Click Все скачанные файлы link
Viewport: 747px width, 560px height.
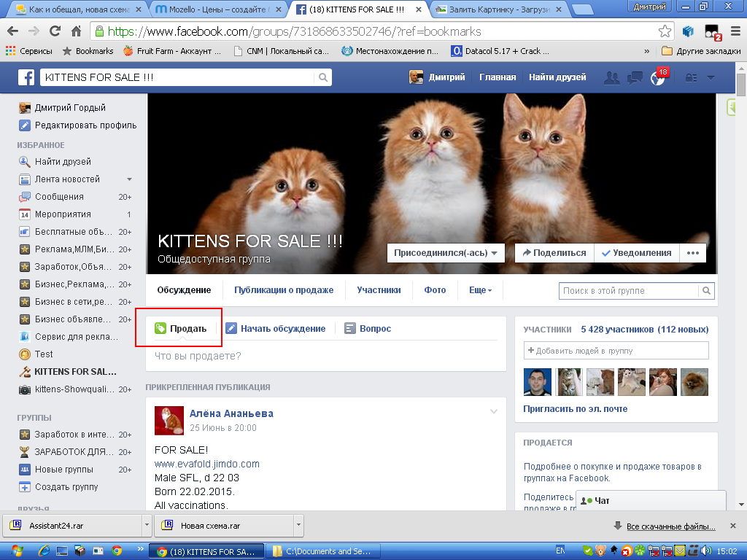point(671,526)
